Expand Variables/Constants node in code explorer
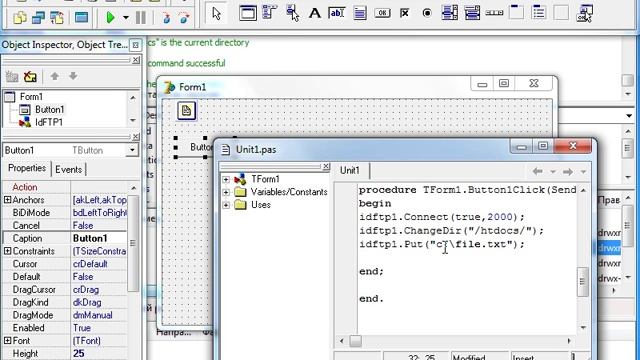640x360 pixels. (x=226, y=192)
